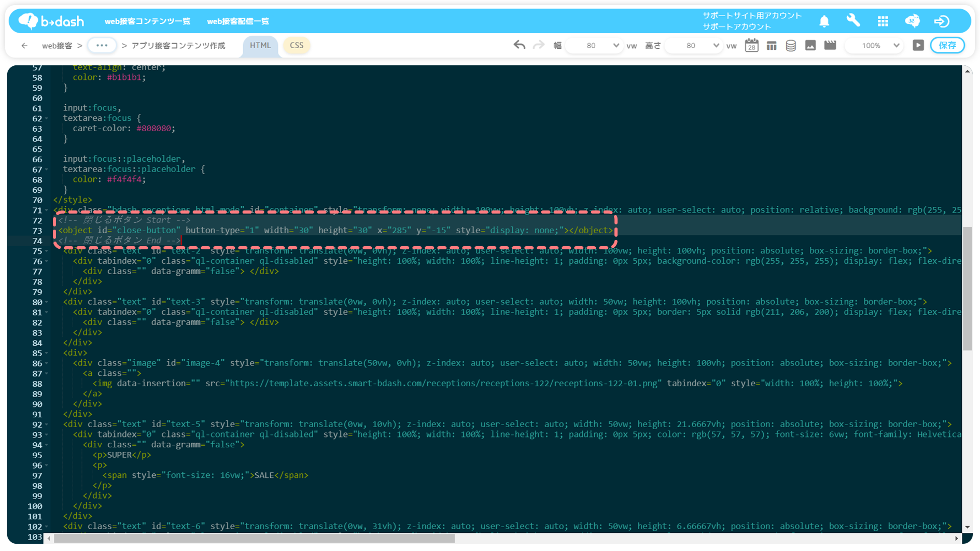
Task: Collapse the code fold at line 67
Action: [x=47, y=169]
